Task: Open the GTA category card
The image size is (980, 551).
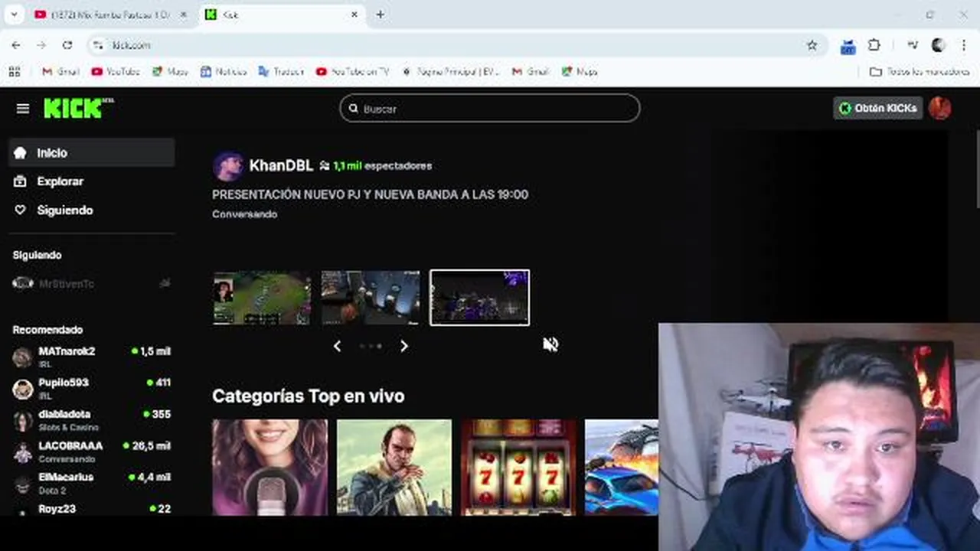Action: [394, 468]
